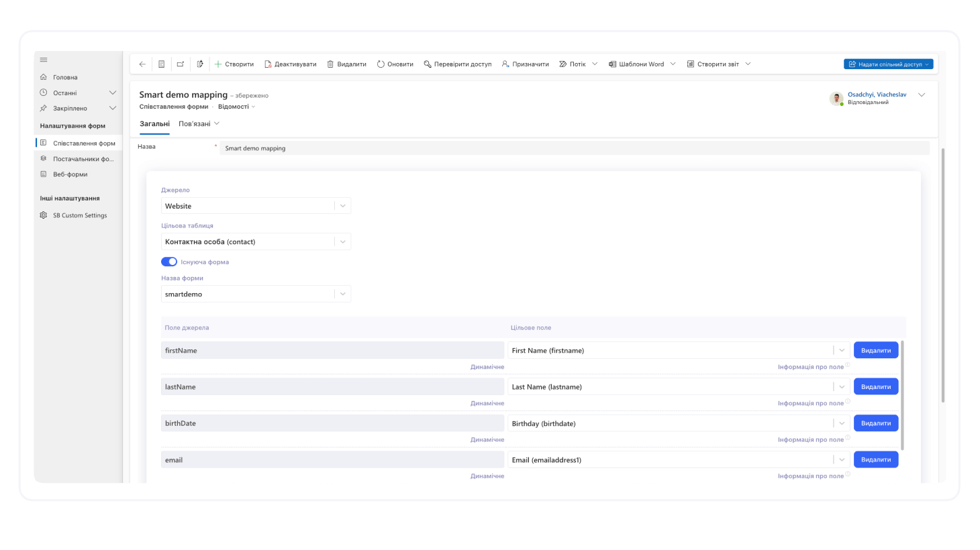The width and height of the screenshot is (980, 550).
Task: Click Видалити button for firstName row
Action: click(x=875, y=350)
